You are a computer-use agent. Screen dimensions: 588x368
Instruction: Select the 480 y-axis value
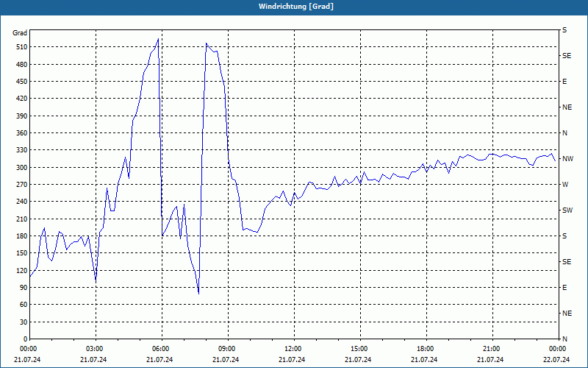click(x=23, y=64)
